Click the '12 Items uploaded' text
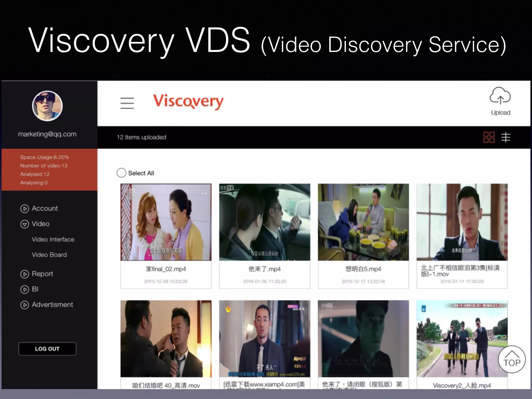 tap(142, 137)
